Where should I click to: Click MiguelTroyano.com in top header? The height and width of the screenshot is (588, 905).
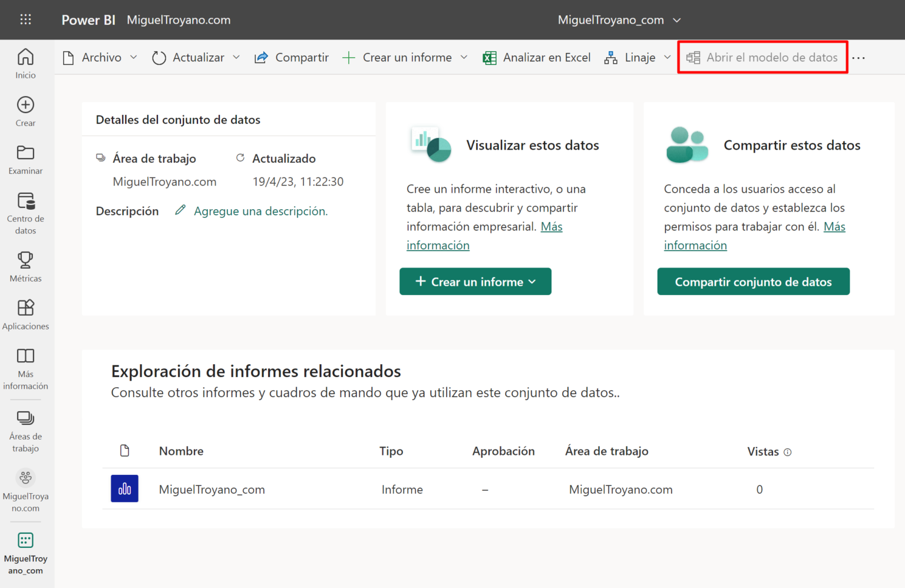(x=179, y=20)
